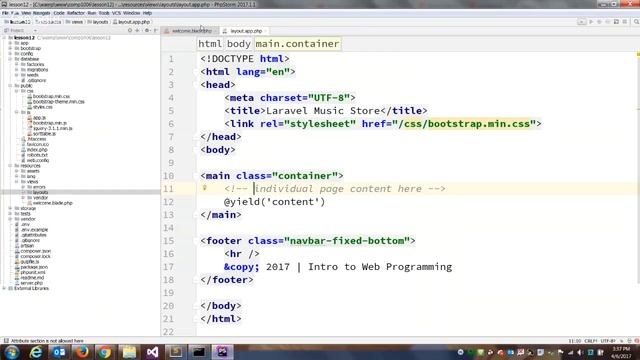Click layouts in the navigation bar path

98,22
